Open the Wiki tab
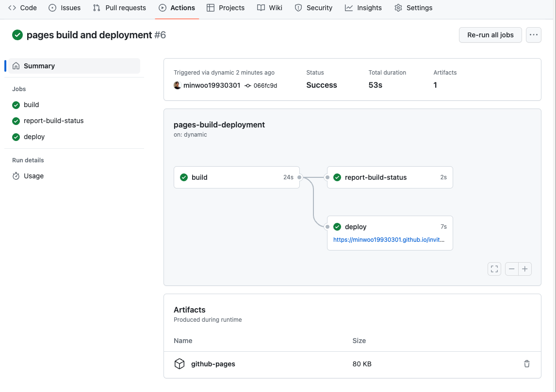The width and height of the screenshot is (556, 392). tap(269, 8)
